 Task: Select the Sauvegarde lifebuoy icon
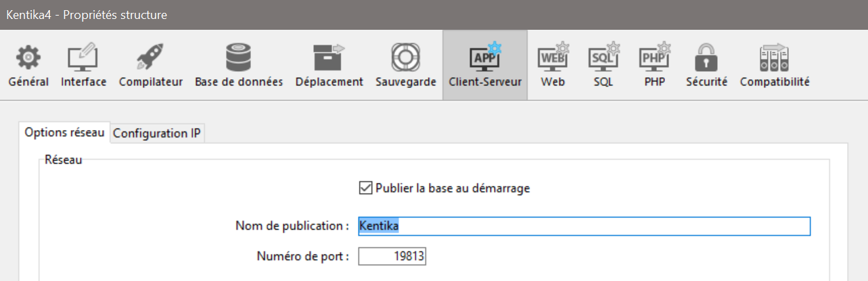[406, 58]
